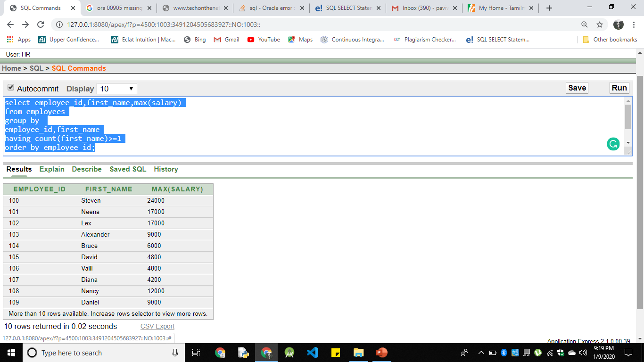The image size is (644, 362).
Task: Click the Wi-Fi network tray icon
Action: 549,353
